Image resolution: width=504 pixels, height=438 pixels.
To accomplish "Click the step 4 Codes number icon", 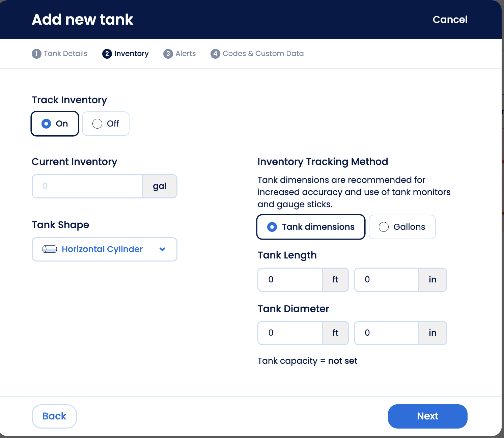I will tap(215, 54).
